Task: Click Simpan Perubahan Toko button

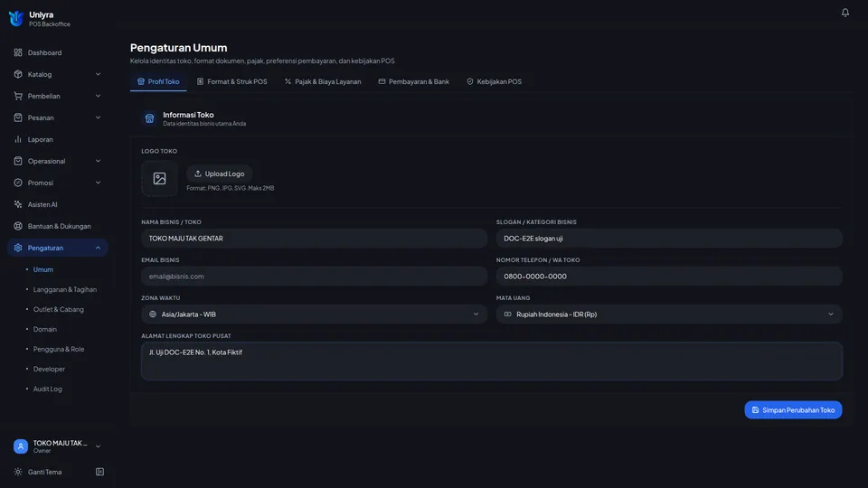Action: pos(793,410)
